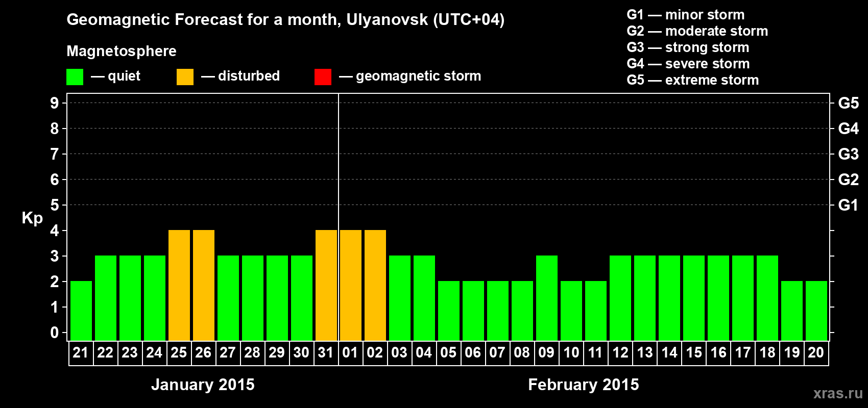Click date cell 27 on the axis
This screenshot has width=868, height=408.
(228, 353)
